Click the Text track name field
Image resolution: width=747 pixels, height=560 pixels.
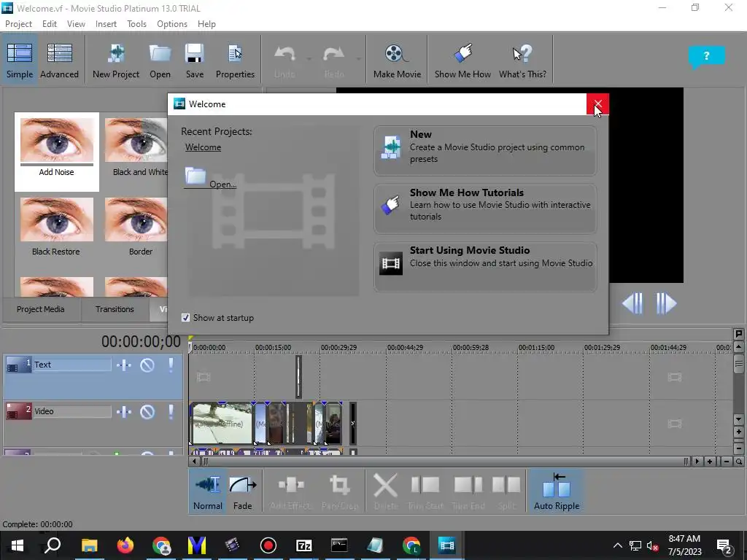tap(72, 365)
